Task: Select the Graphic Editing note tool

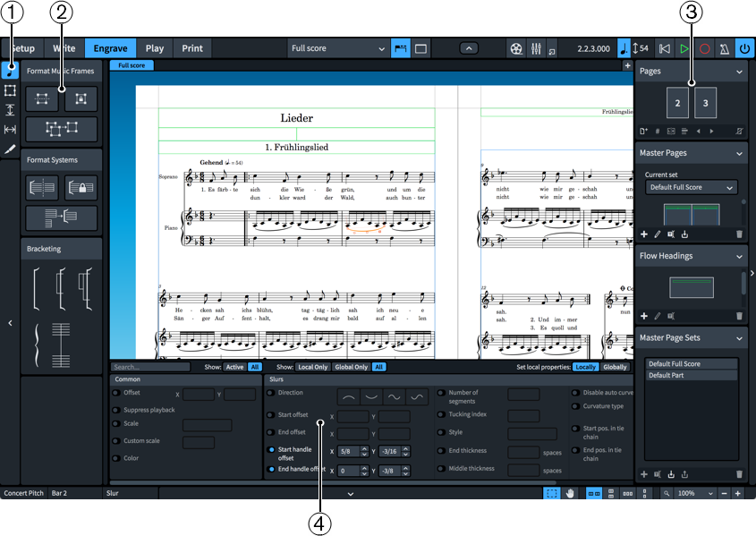Action: 10,71
